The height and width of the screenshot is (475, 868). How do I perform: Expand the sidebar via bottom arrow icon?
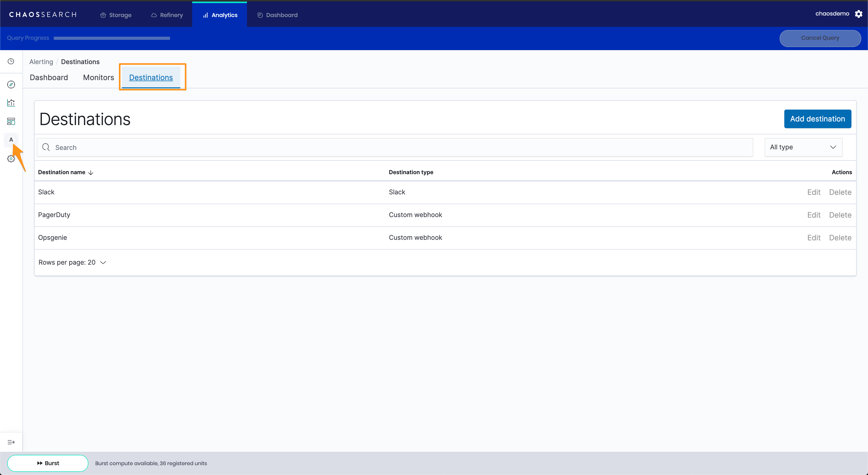tap(11, 442)
